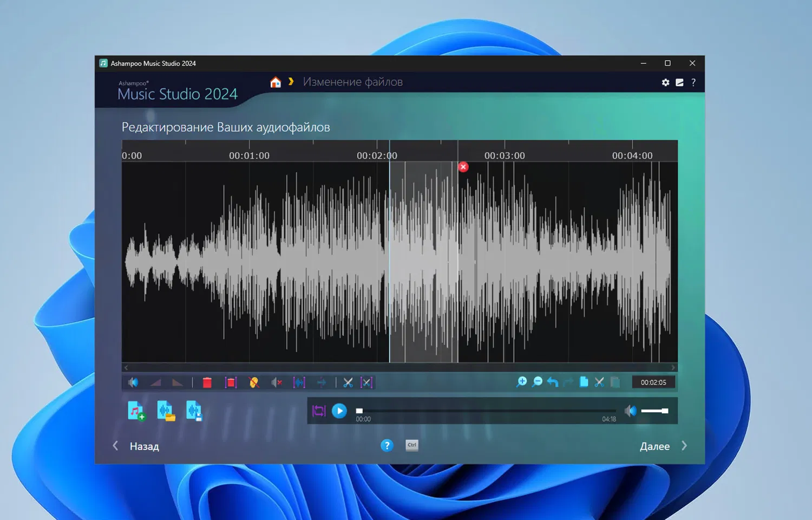The width and height of the screenshot is (812, 520).
Task: Add a music file with the plus icon
Action: pyautogui.click(x=136, y=411)
